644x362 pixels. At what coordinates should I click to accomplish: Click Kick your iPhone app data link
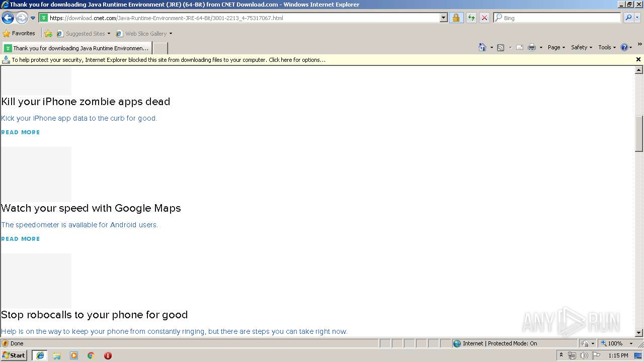(x=79, y=118)
